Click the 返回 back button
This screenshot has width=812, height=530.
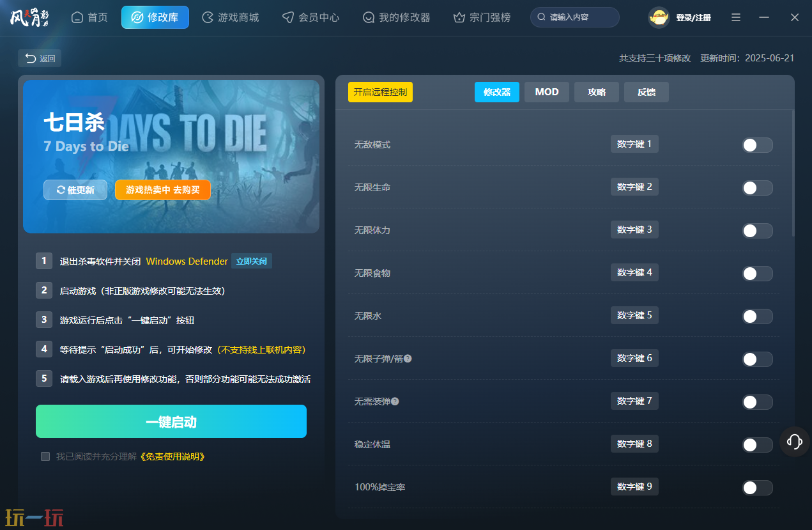click(x=40, y=58)
